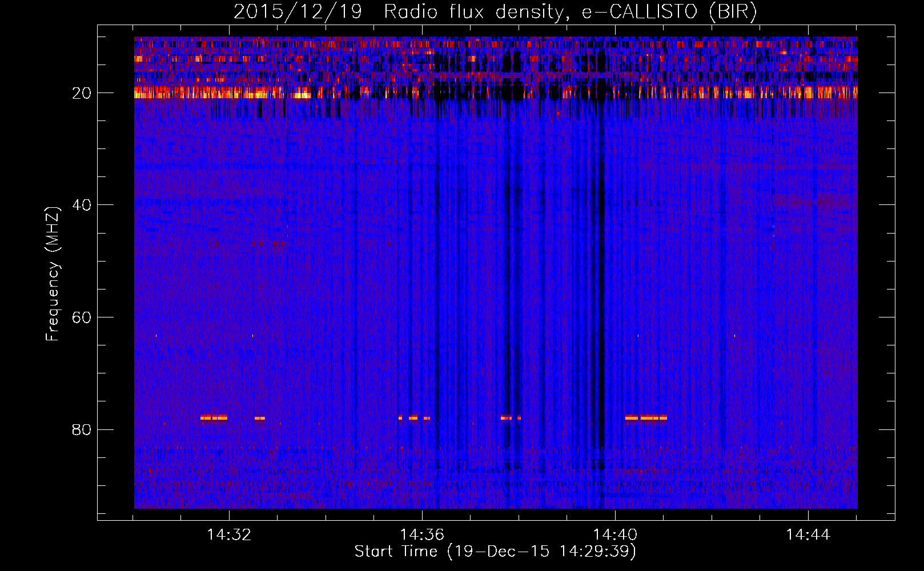Viewport: 924px width, 571px height.
Task: Click the '20' frequency tick label
Action: pyautogui.click(x=82, y=93)
